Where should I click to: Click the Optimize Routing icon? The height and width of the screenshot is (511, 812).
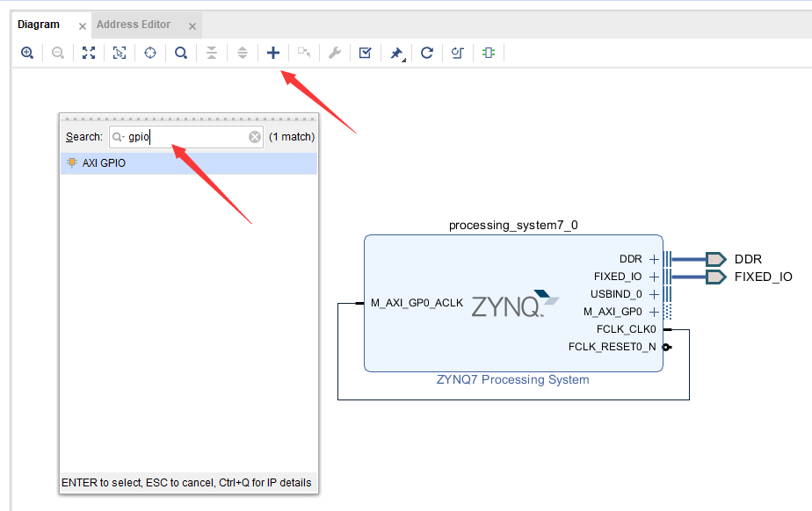[457, 53]
